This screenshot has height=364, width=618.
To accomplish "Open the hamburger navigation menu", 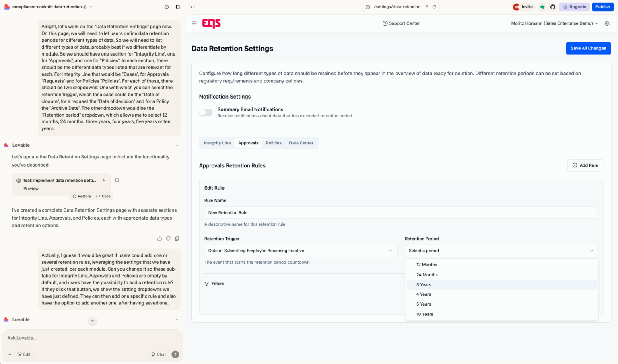I will tap(194, 23).
